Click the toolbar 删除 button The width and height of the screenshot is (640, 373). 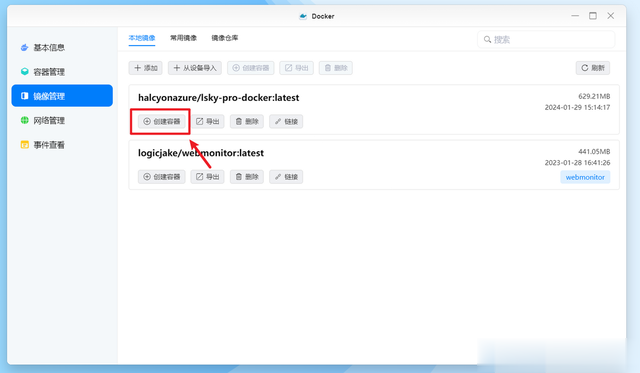(336, 68)
